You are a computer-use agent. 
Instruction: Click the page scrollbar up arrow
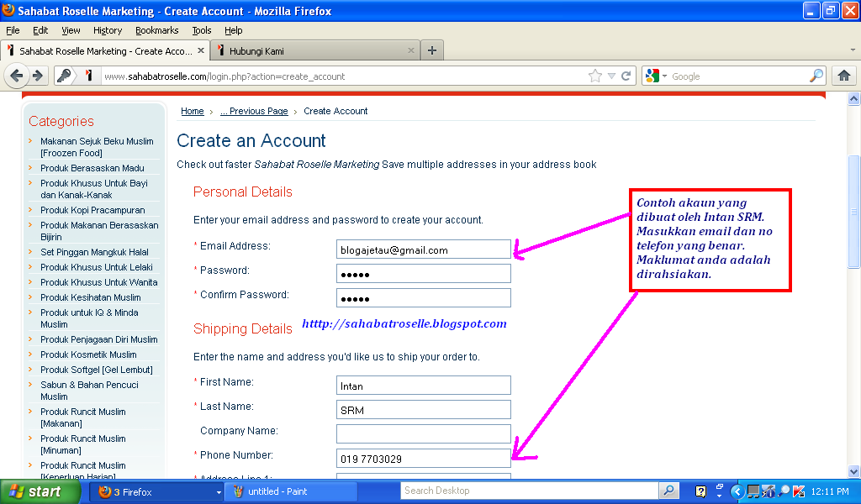click(x=853, y=99)
